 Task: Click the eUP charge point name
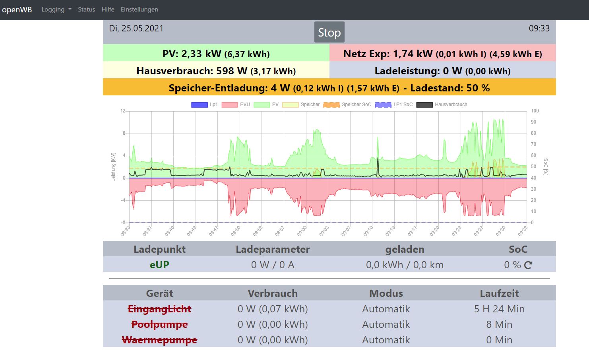(159, 265)
